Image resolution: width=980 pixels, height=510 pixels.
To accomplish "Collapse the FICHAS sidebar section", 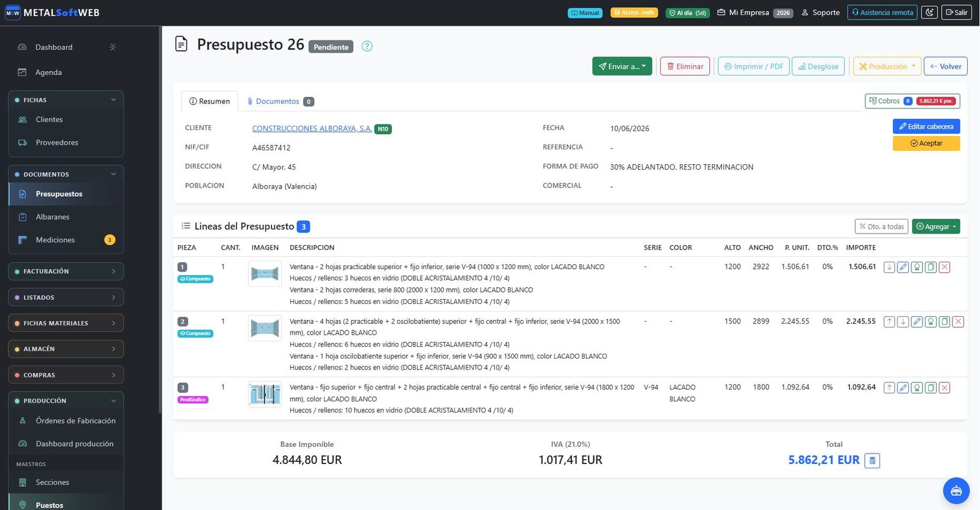I will tap(66, 100).
